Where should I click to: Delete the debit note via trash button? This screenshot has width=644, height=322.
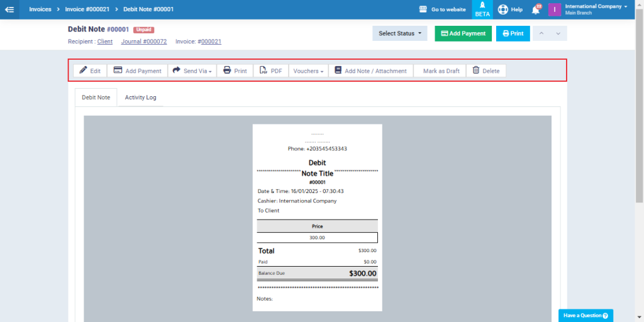(x=486, y=70)
